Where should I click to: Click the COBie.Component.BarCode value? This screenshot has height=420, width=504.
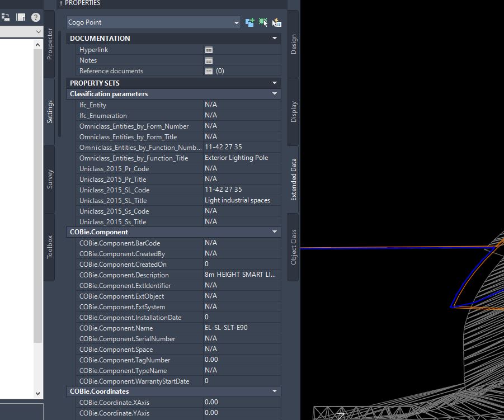coord(242,243)
